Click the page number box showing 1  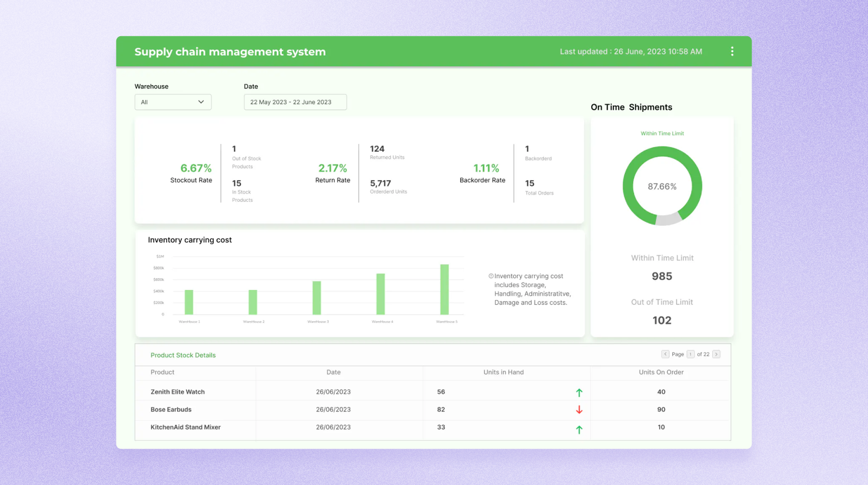[691, 354]
